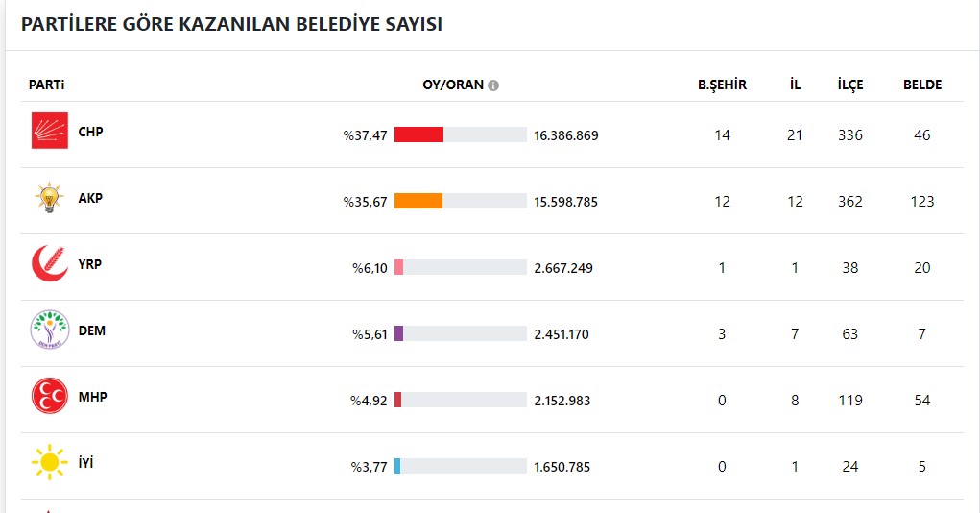Click the İLÇE column header

tap(849, 85)
